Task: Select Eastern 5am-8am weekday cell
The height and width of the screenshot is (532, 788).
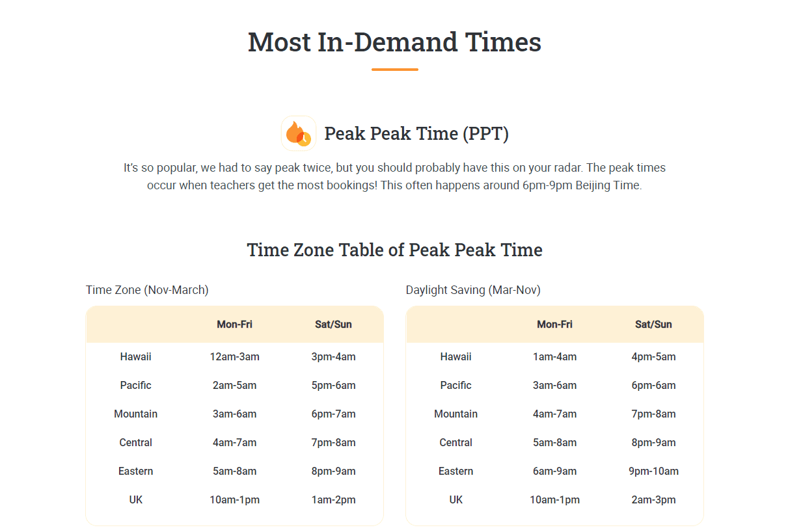Action: [234, 472]
